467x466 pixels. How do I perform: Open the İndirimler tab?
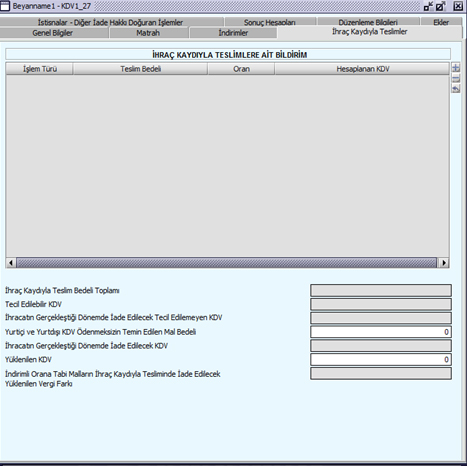(233, 33)
